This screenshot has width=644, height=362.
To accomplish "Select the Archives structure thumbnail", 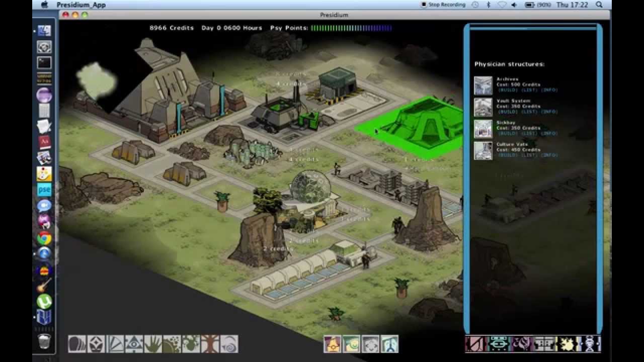I will 484,85.
